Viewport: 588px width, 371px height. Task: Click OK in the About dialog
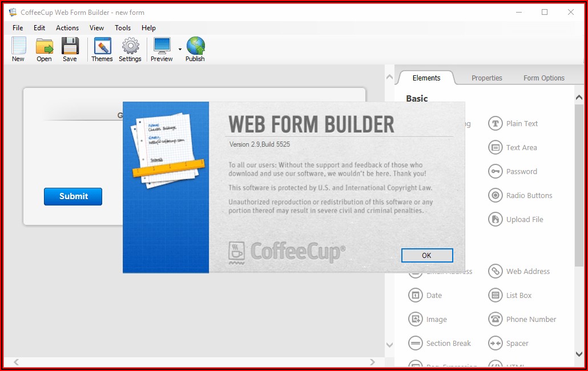point(427,256)
